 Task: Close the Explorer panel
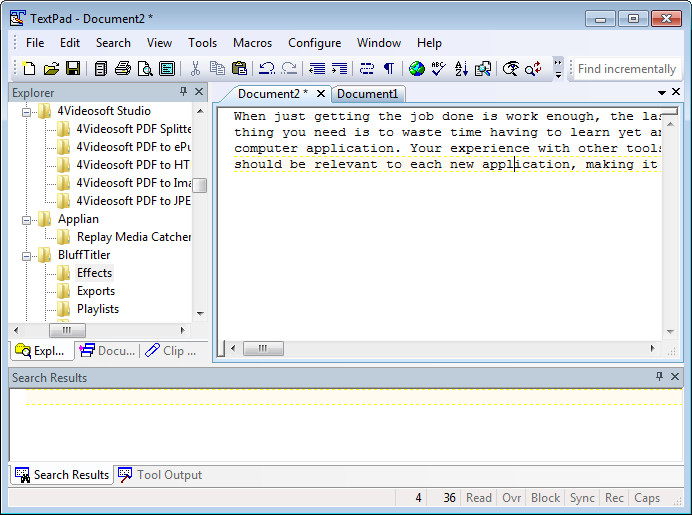tap(199, 91)
